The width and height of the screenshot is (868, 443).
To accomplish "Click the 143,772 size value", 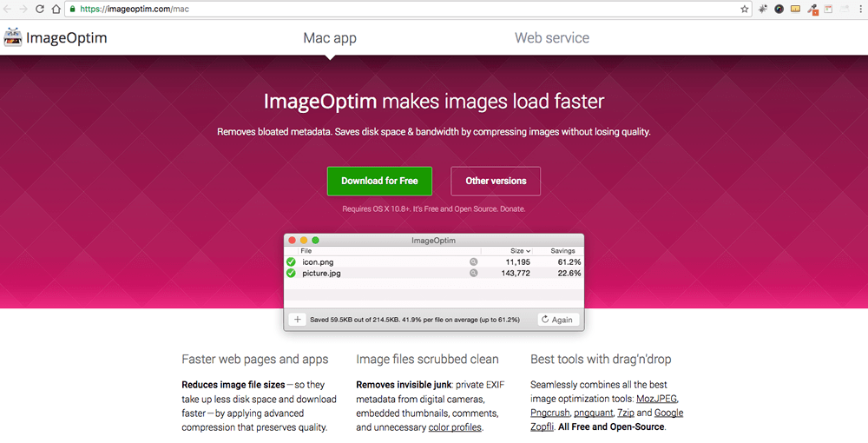I will click(516, 273).
